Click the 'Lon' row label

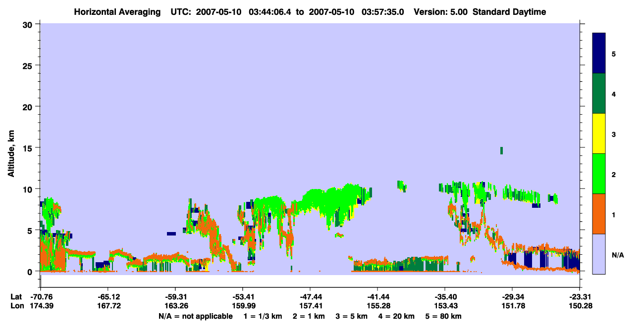coord(17,306)
